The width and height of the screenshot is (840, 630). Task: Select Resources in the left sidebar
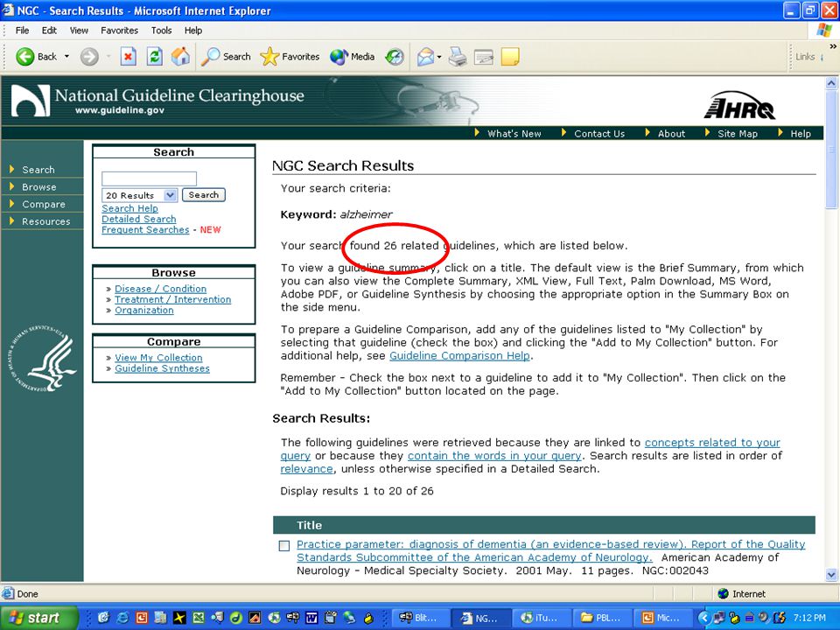tap(46, 221)
